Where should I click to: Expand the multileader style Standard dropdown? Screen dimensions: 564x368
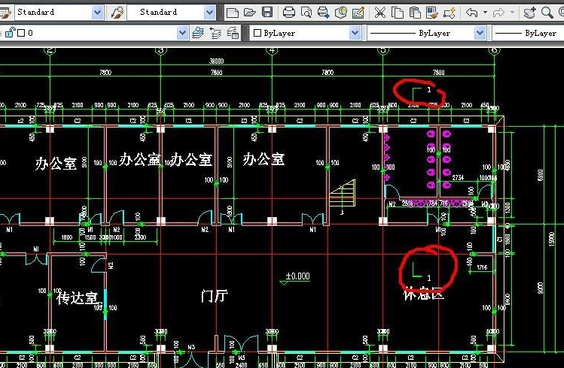[209, 13]
